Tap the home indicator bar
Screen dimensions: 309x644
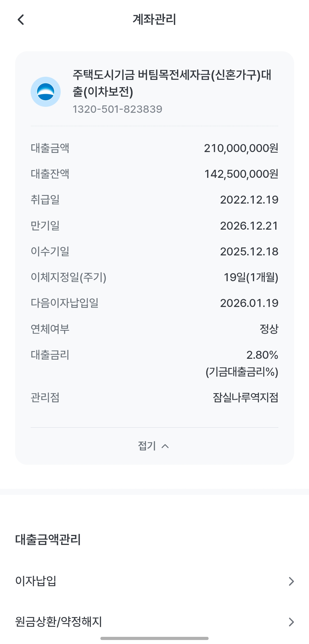154,638
